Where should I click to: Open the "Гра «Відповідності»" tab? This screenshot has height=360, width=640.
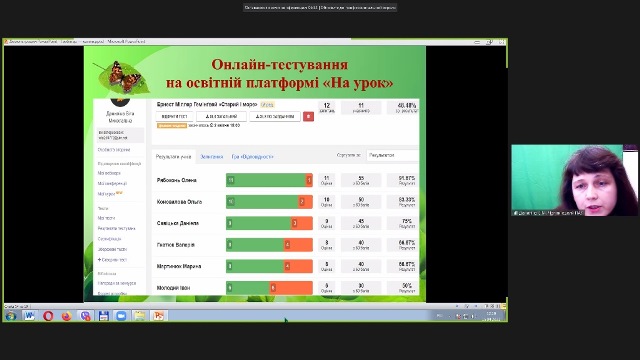coord(252,157)
